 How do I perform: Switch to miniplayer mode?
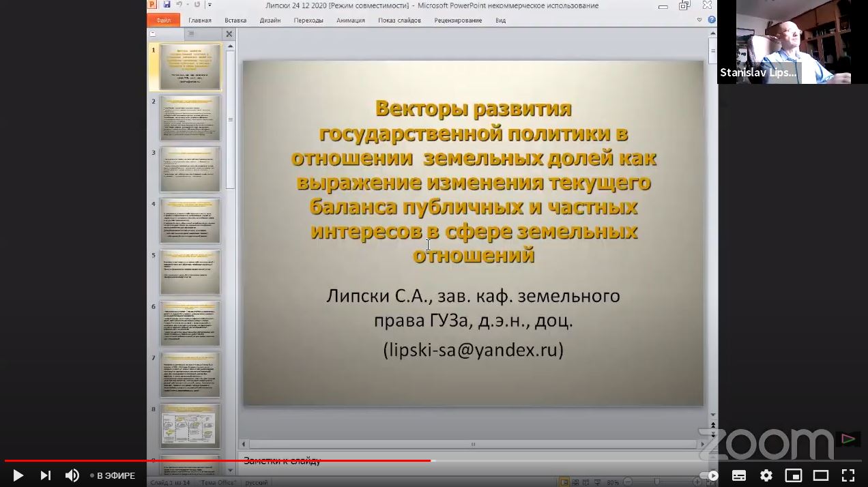[x=793, y=475]
